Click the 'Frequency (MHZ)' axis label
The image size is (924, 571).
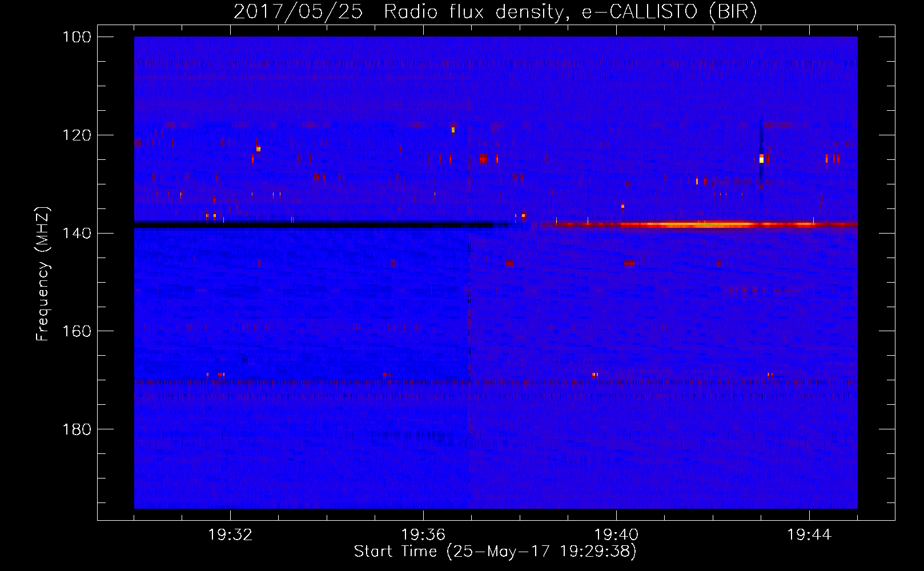43,274
